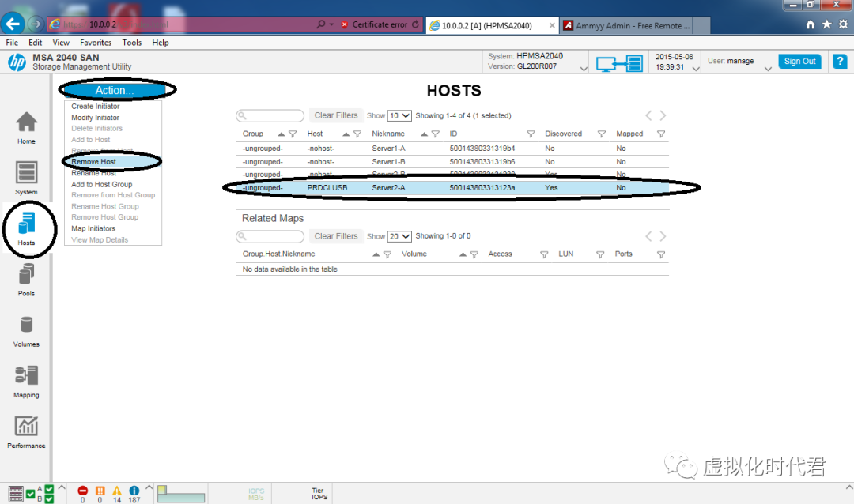854x504 pixels.
Task: Filter the ID column funnel icon
Action: (531, 134)
